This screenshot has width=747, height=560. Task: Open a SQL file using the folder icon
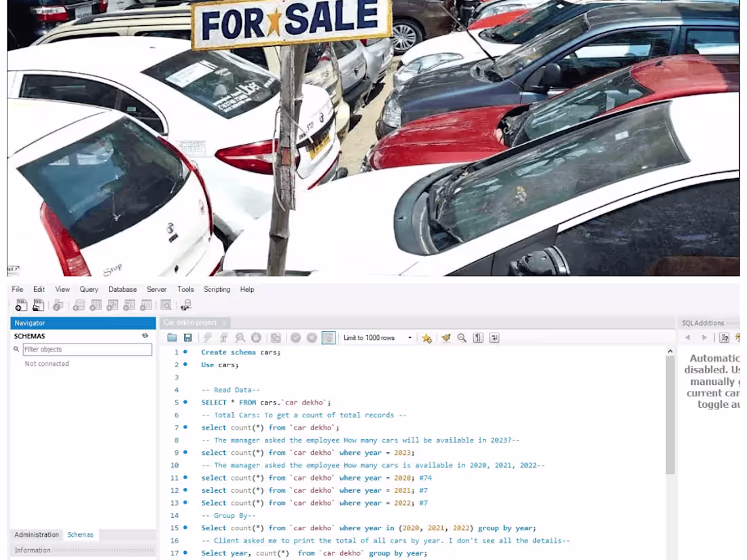point(171,337)
